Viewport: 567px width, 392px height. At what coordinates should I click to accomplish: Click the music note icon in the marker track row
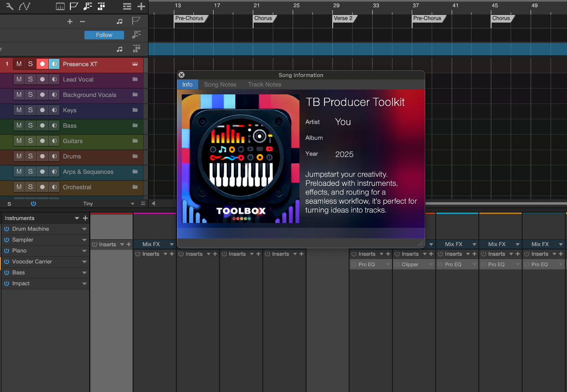(120, 22)
